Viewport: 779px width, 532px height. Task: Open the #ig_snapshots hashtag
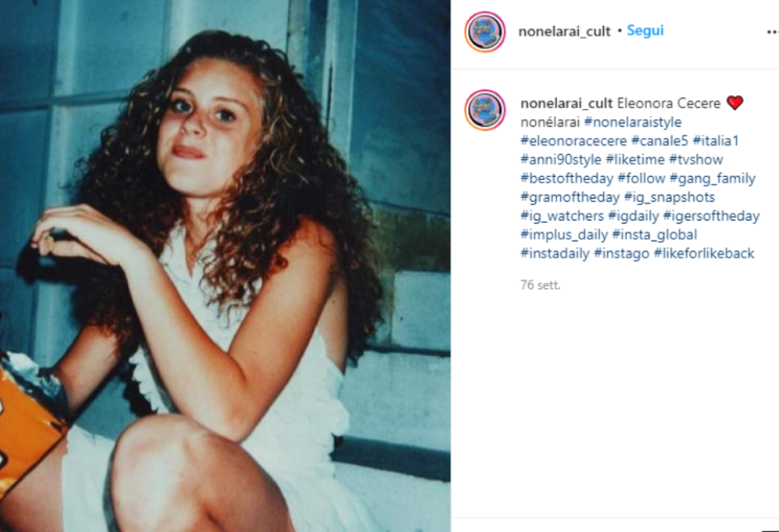pos(668,197)
